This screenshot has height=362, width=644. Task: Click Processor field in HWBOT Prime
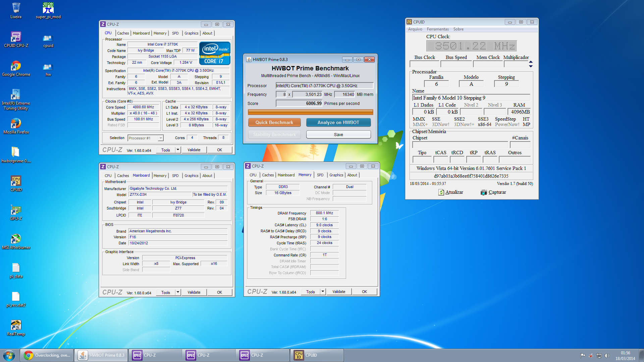[x=324, y=85]
